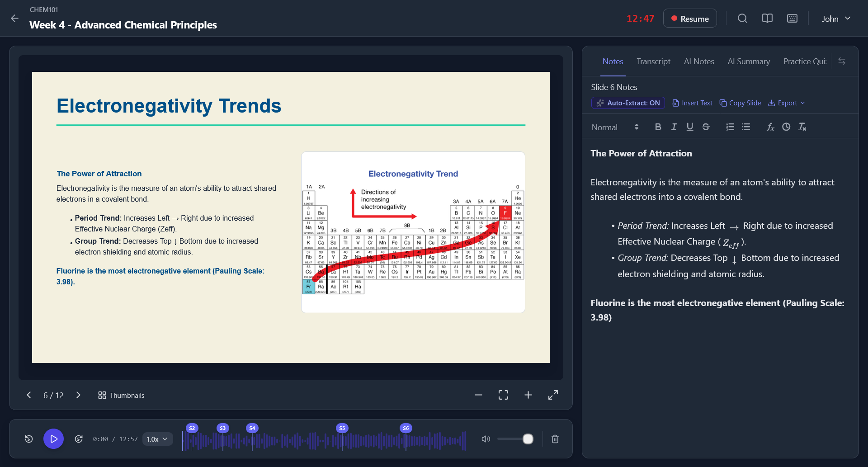This screenshot has width=868, height=467.
Task: Open the Normal text style dropdown
Action: click(x=615, y=127)
